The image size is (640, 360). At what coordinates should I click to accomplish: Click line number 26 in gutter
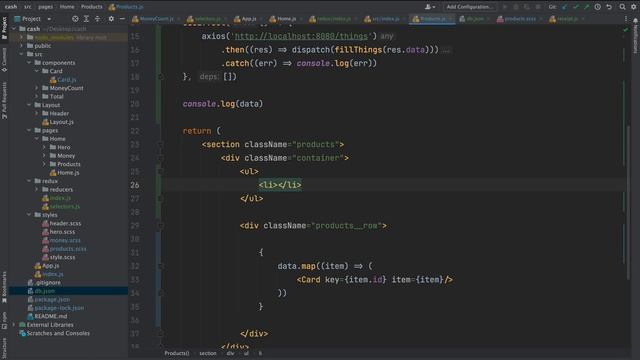(135, 185)
